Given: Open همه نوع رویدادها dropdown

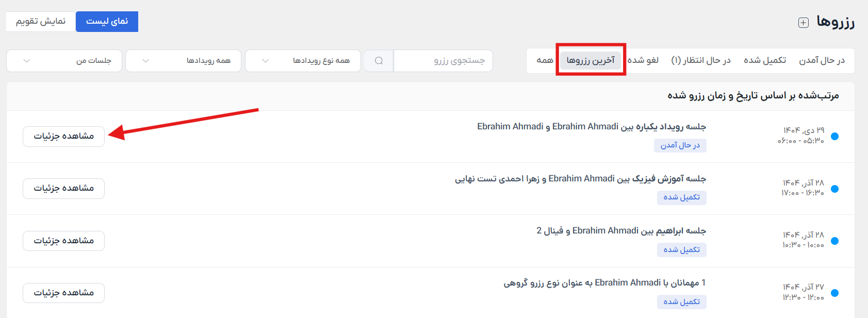Looking at the screenshot, I should coord(303,61).
